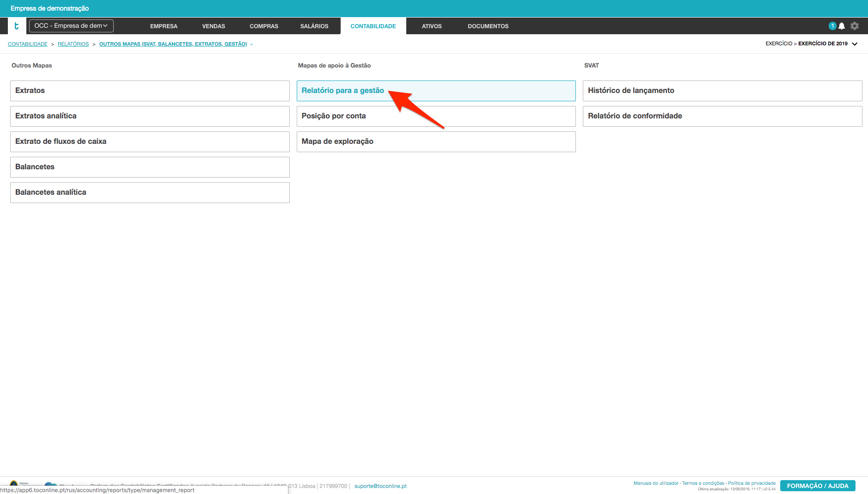Expand the company selector dropdown
This screenshot has width=868, height=494.
(x=71, y=26)
